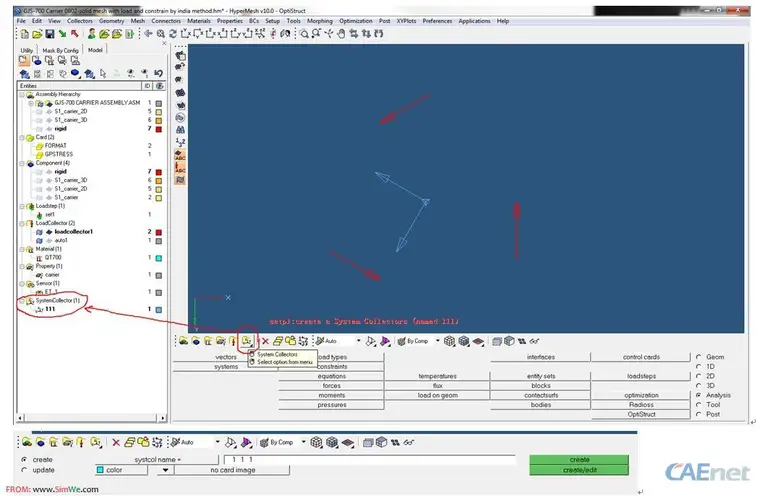The height and width of the screenshot is (498, 760).
Task: Click the numbers 1-2-3 icon on side toolbar
Action: point(180,142)
